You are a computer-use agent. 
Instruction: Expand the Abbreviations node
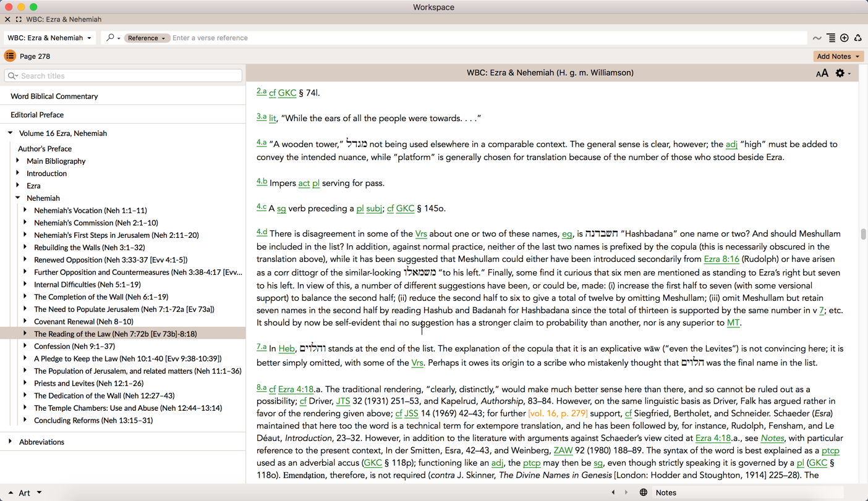pyautogui.click(x=11, y=442)
